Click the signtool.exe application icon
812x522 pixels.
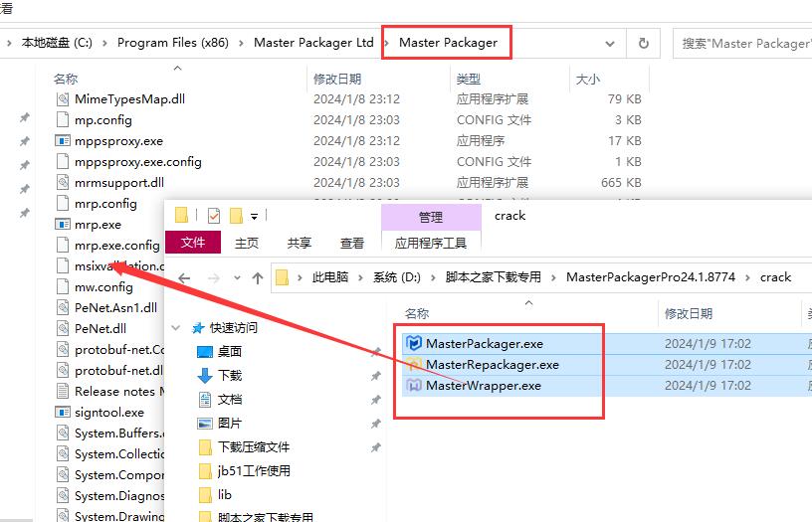click(63, 413)
